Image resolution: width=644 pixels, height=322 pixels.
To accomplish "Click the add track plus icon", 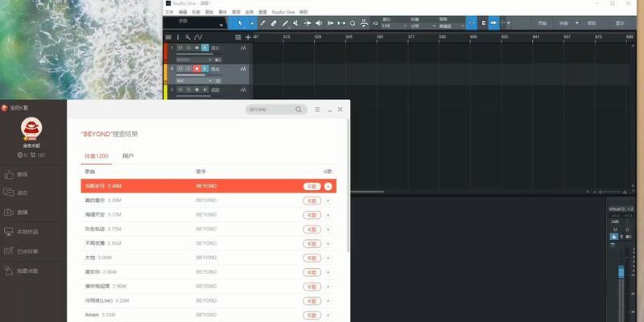I will point(248,37).
